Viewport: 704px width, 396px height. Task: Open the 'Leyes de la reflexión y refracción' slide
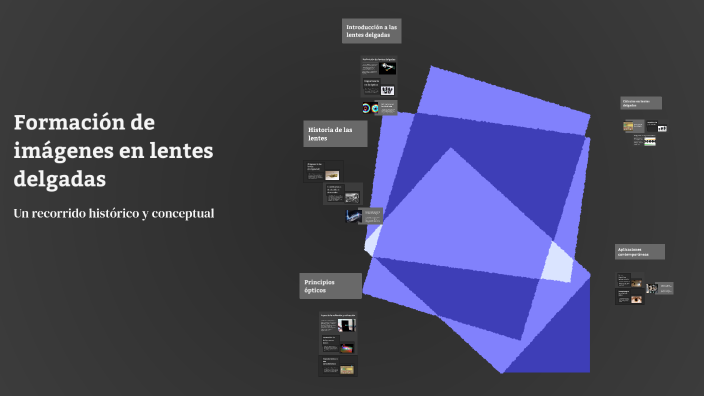pos(338,322)
